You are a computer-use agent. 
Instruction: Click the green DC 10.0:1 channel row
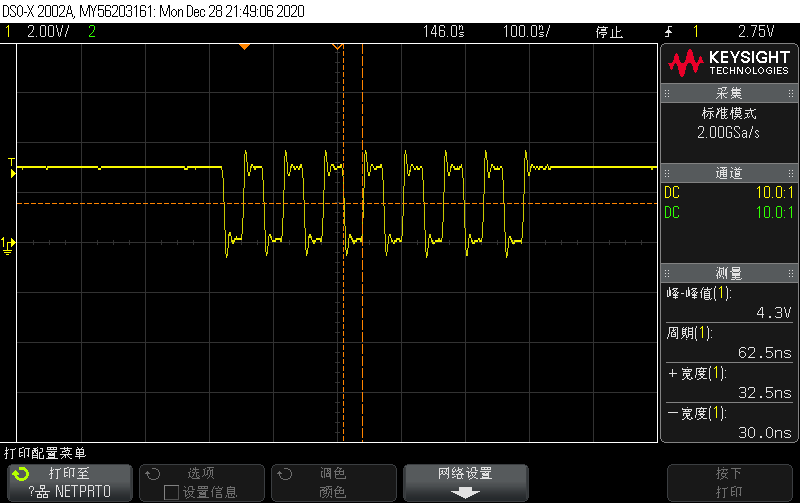click(729, 212)
